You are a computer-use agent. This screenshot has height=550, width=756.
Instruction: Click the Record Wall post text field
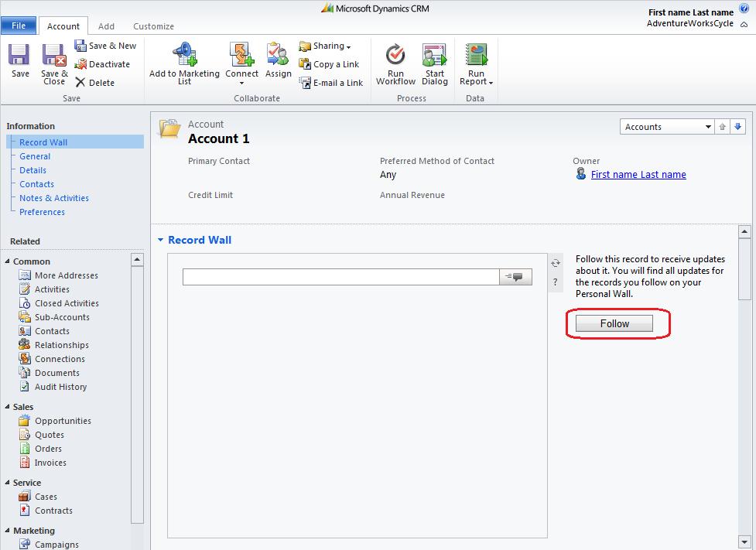click(x=340, y=277)
